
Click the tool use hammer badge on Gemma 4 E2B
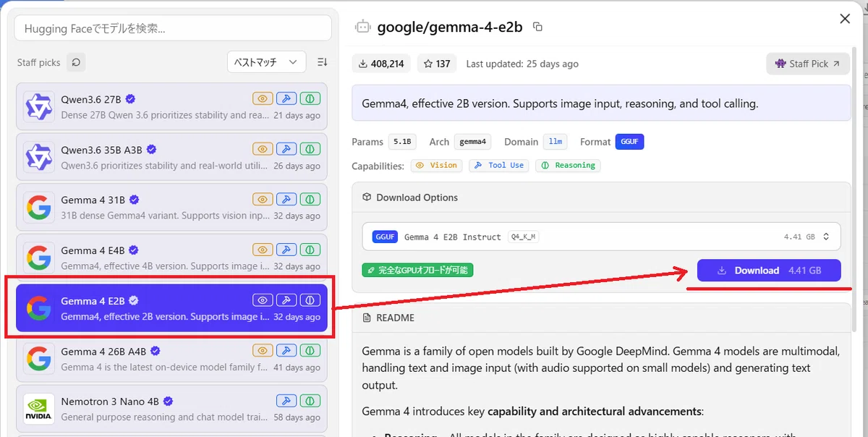tap(286, 300)
